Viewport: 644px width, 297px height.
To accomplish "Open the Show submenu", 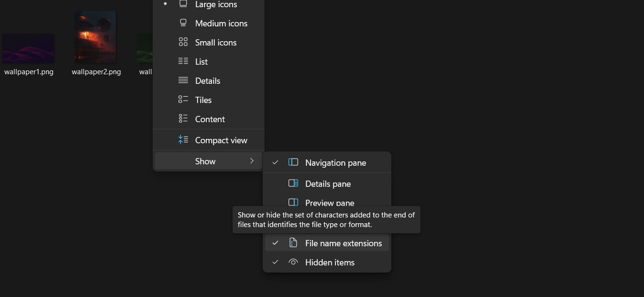I will [x=206, y=161].
